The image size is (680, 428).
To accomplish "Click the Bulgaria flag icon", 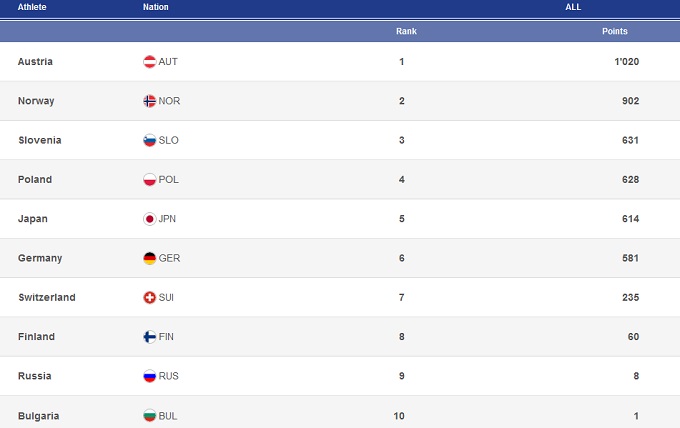I will pos(150,415).
